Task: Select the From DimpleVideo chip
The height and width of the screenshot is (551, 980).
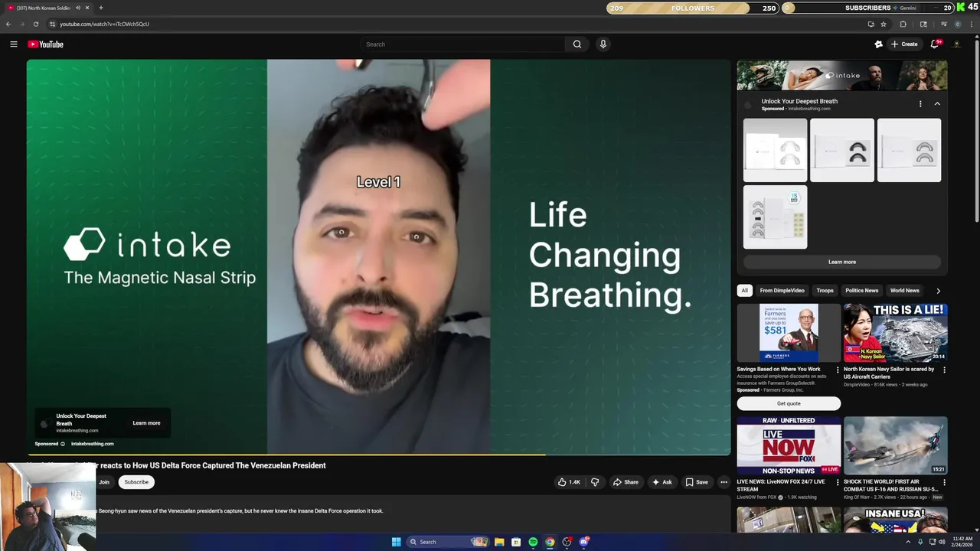Action: (782, 291)
